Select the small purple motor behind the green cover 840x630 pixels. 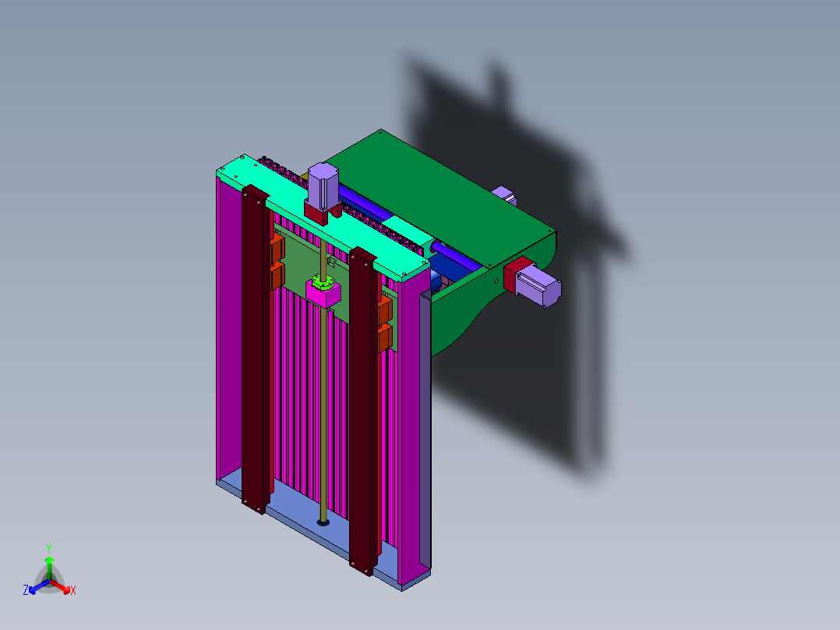[505, 195]
